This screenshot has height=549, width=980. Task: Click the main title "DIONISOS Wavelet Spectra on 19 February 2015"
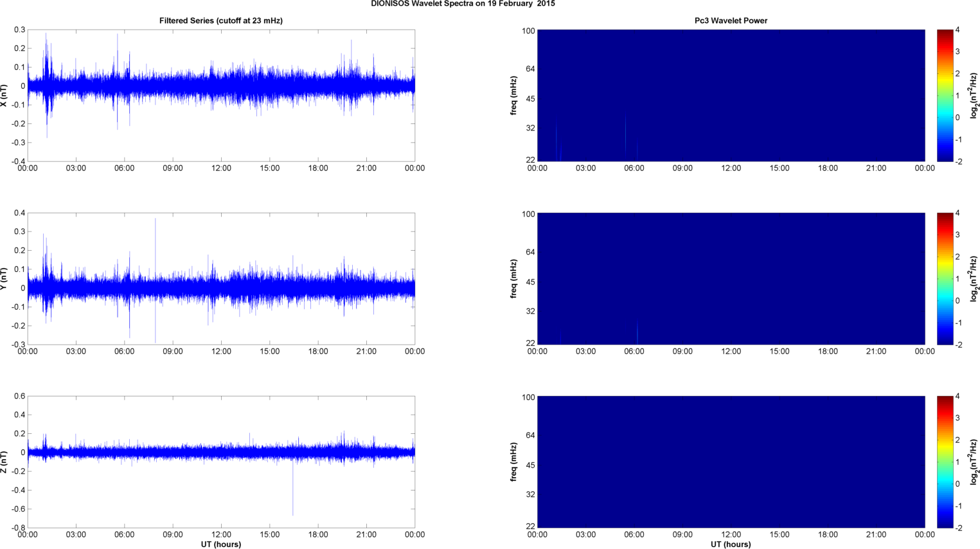coord(463,4)
